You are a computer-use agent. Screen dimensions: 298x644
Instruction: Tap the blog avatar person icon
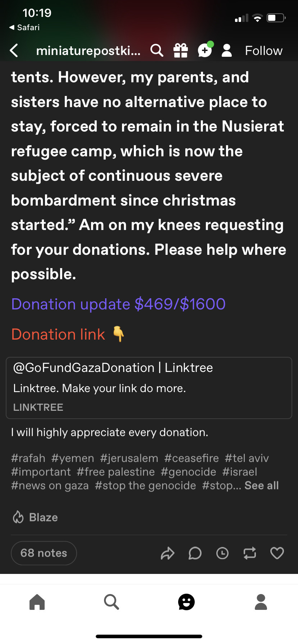coord(227,51)
